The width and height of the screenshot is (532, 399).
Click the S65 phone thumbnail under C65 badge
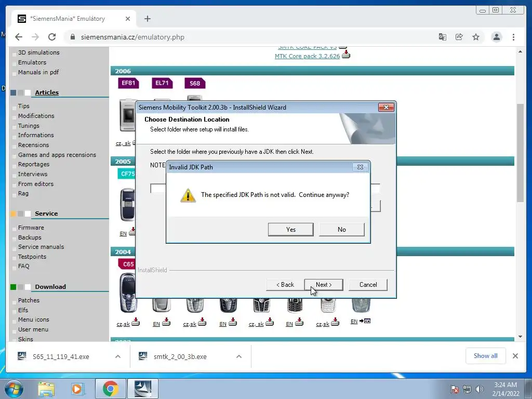128,293
